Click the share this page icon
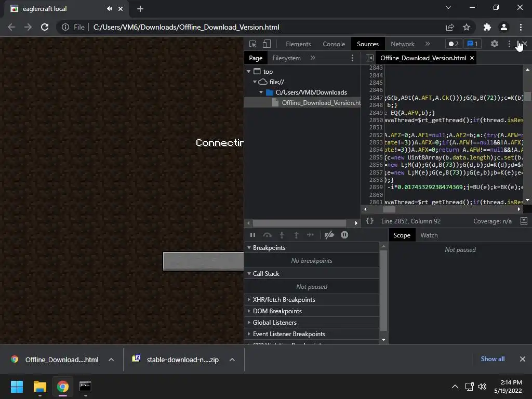The height and width of the screenshot is (399, 532). tap(450, 27)
